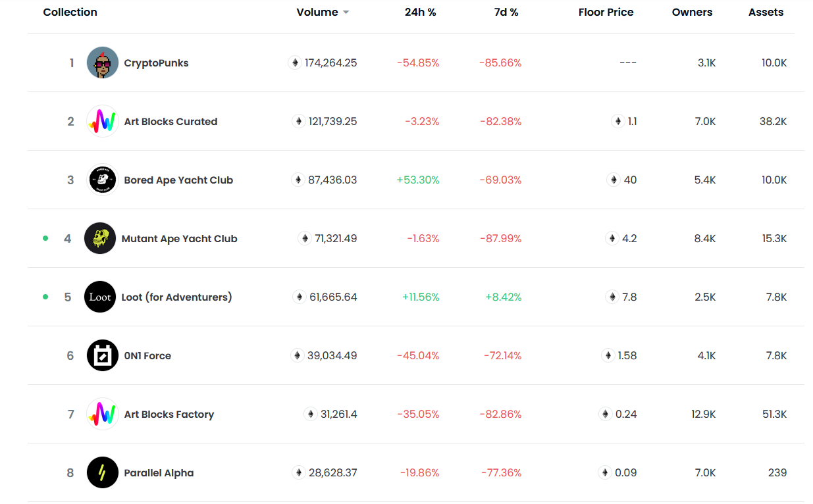Image resolution: width=813 pixels, height=504 pixels.
Task: Click the 0N1 Force logo icon
Action: point(103,356)
